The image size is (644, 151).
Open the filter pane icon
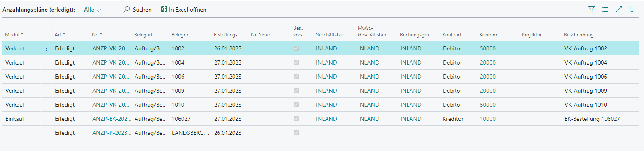pyautogui.click(x=591, y=9)
